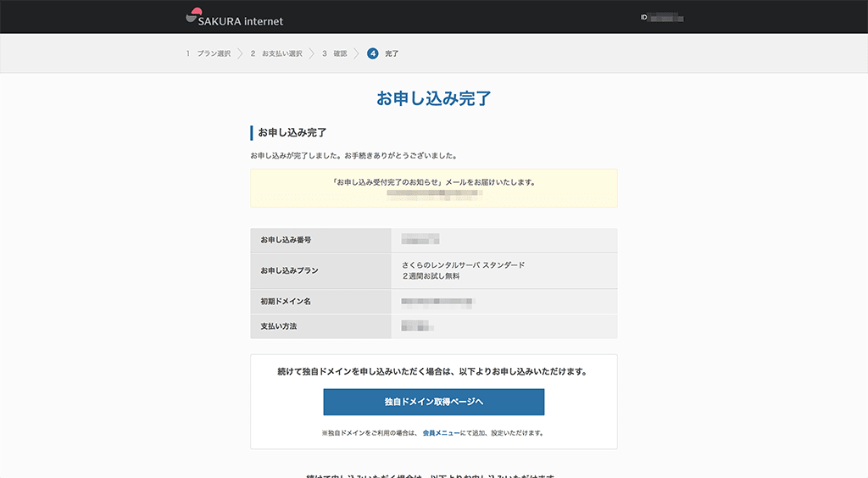The width and height of the screenshot is (868, 478).
Task: Click the 続けて独自ドメインを申し込み text
Action: [x=433, y=372]
